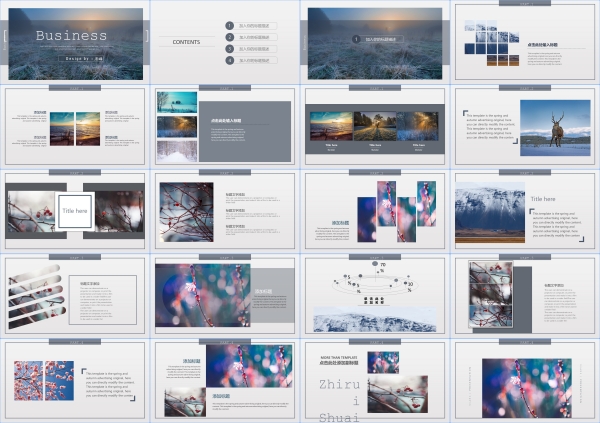
Task: Click numbered circle 1 on Contents slide
Action: pos(229,24)
